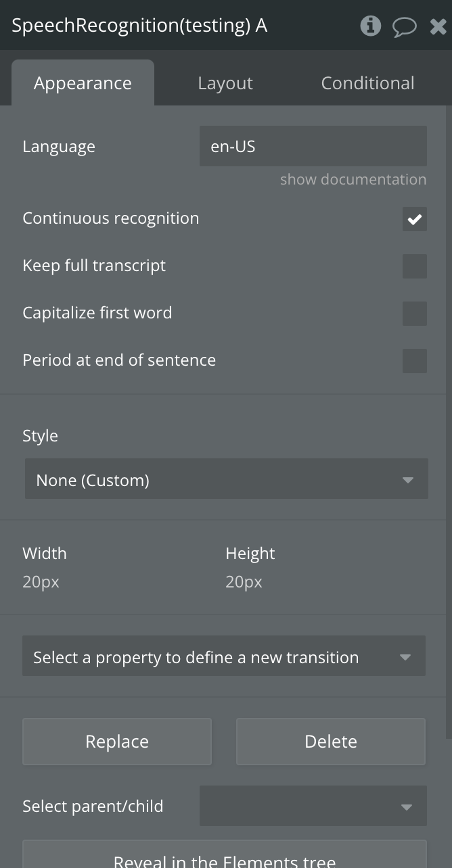Open the comment bubble icon
The image size is (452, 868).
[x=404, y=27]
